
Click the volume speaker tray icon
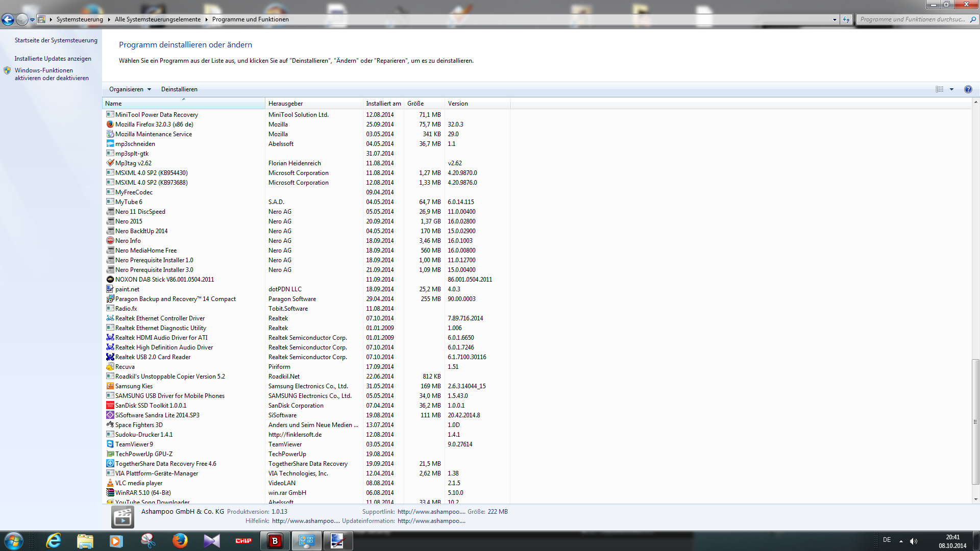click(913, 541)
